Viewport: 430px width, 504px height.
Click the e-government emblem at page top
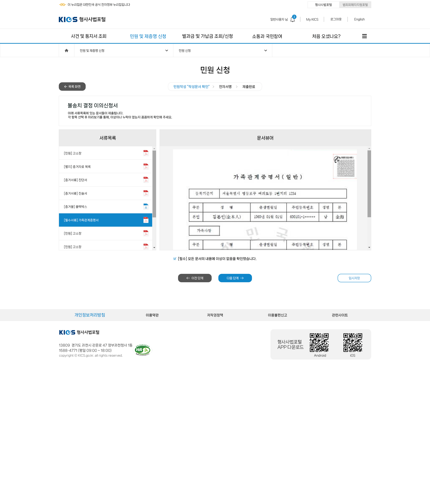click(62, 5)
